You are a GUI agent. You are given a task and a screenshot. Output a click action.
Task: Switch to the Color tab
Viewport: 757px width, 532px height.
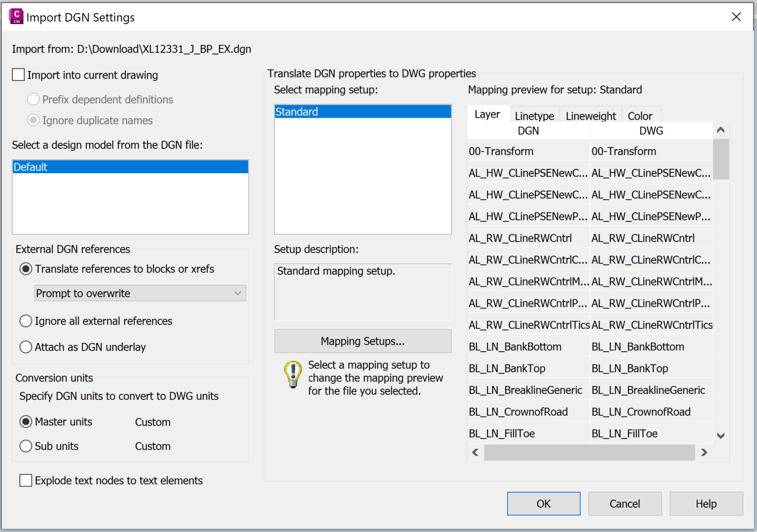click(x=641, y=115)
